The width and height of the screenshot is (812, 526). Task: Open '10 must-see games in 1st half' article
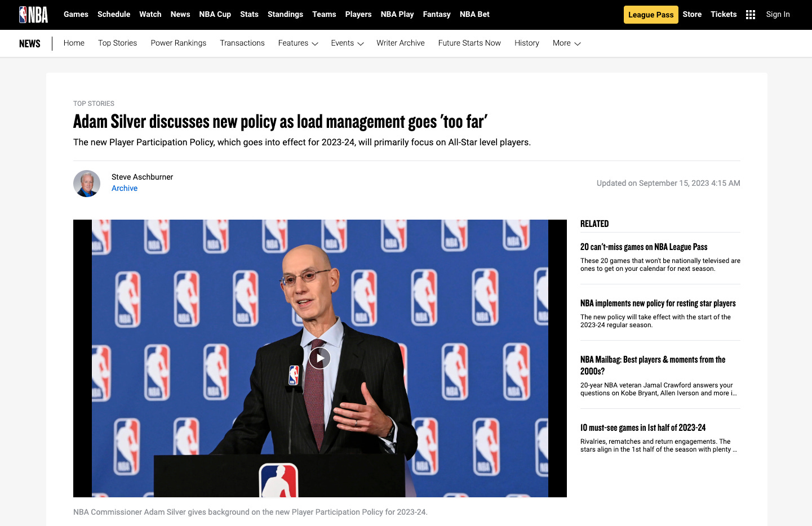(643, 428)
